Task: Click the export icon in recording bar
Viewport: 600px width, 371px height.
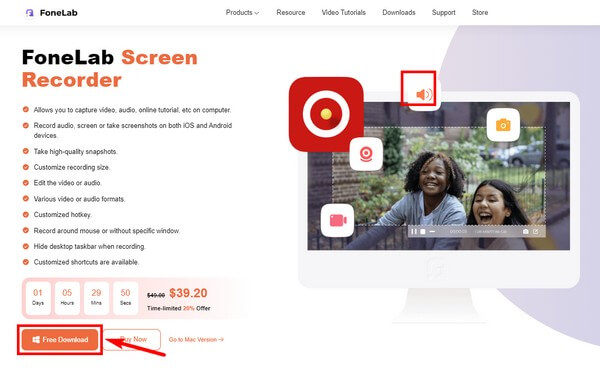Action: point(535,231)
